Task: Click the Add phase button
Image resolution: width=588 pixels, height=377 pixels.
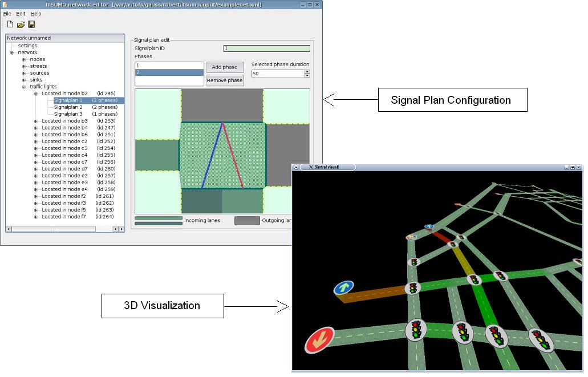Action: click(225, 67)
